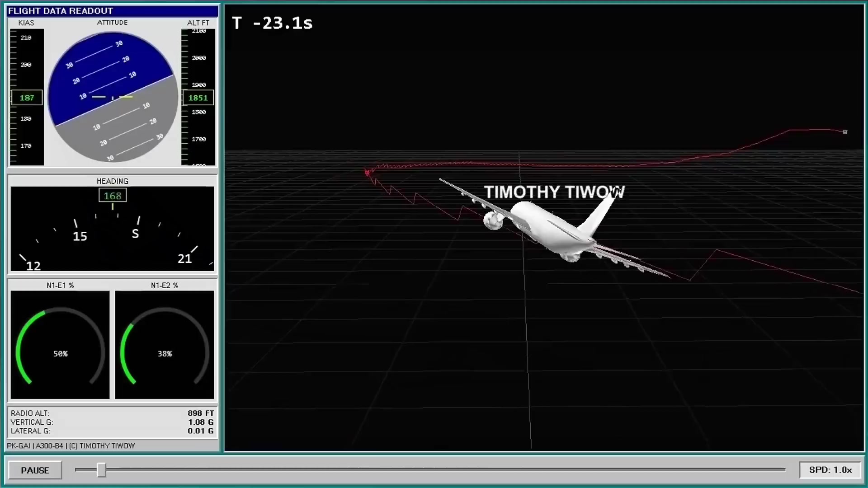Click the altitude readout box showing 1851

(198, 98)
